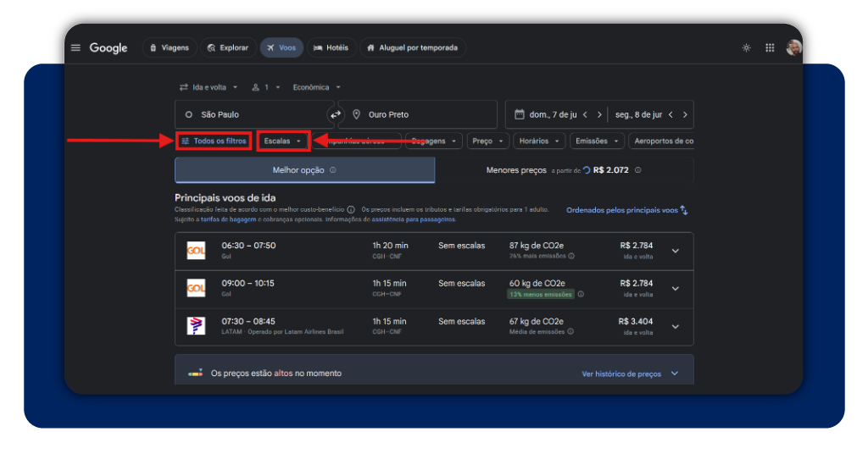The width and height of the screenshot is (868, 454).
Task: Click Ver histórico de preços link
Action: (x=621, y=374)
